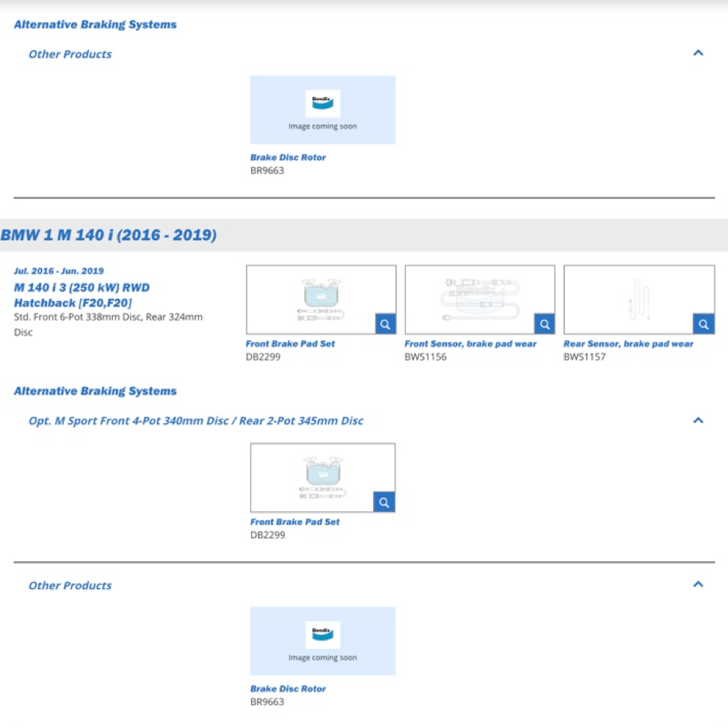Open the bottom Brake Disc Rotor link
The height and width of the screenshot is (728, 728).
pyautogui.click(x=288, y=688)
